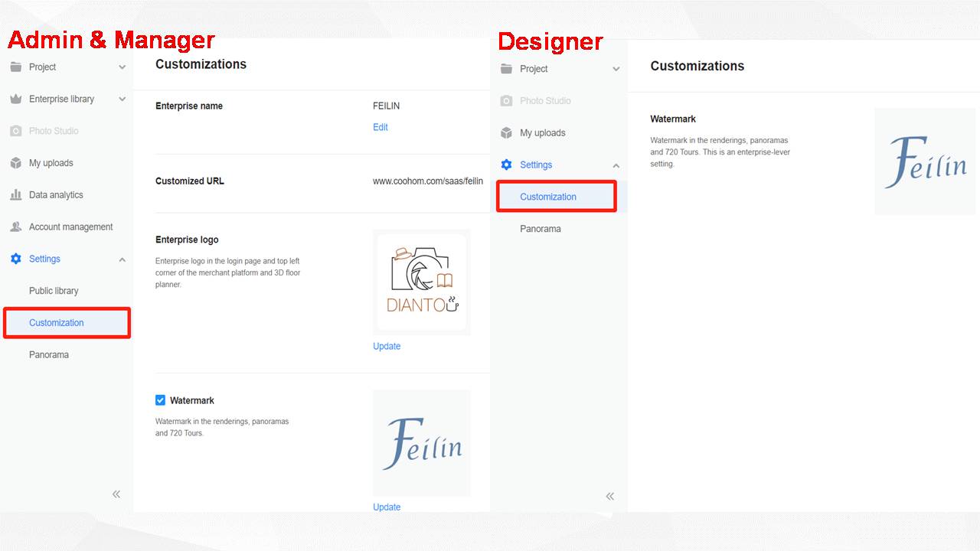
Task: Expand the Admin Project menu chevron
Action: 122,67
